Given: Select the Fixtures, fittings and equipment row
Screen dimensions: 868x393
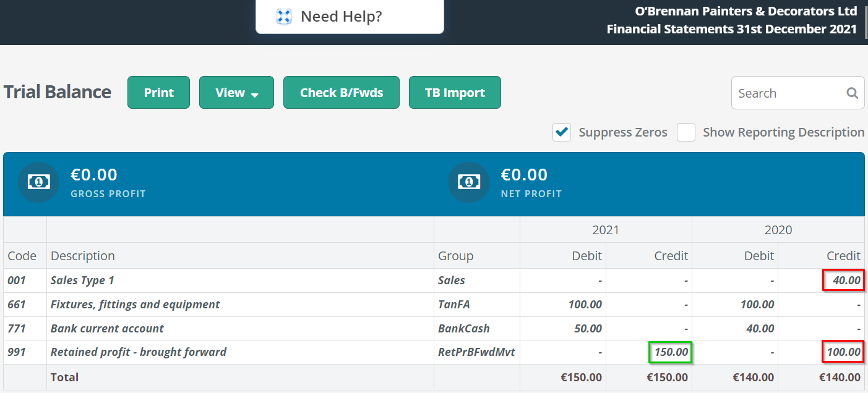Looking at the screenshot, I should tap(434, 305).
